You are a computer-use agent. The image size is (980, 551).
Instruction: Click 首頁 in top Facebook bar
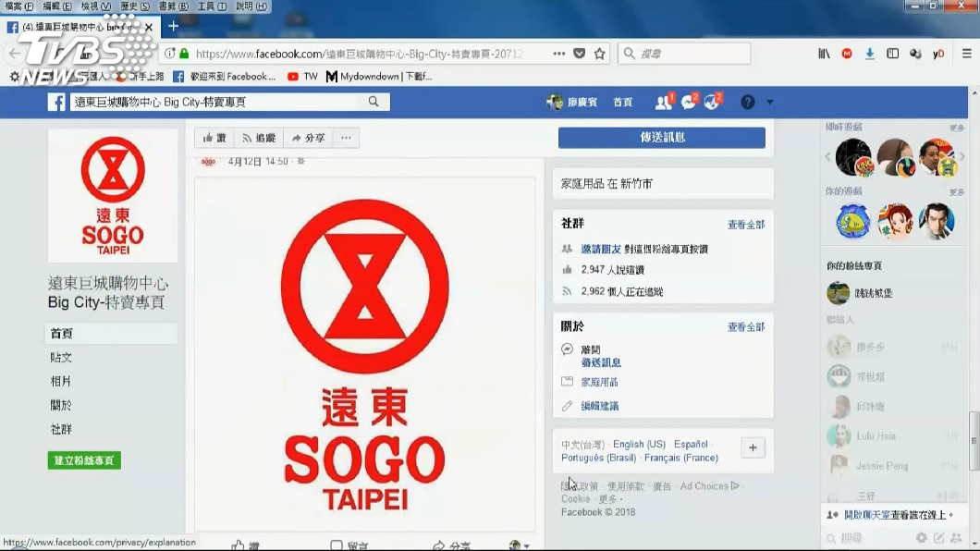point(622,102)
